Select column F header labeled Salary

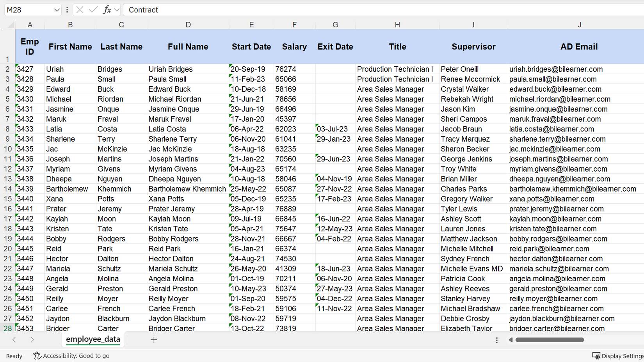pyautogui.click(x=294, y=24)
